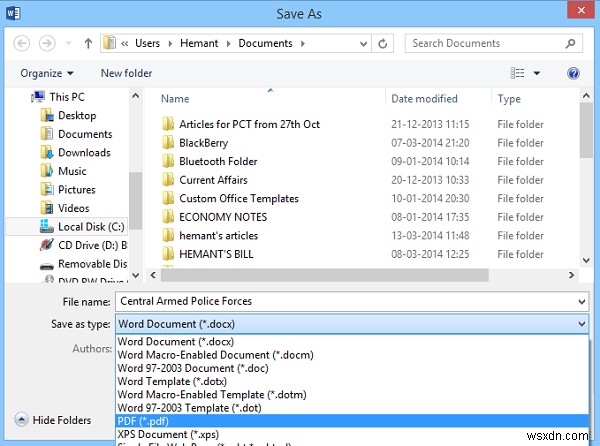Image resolution: width=600 pixels, height=446 pixels.
Task: Open the view options dropdown arrow
Action: click(x=537, y=73)
